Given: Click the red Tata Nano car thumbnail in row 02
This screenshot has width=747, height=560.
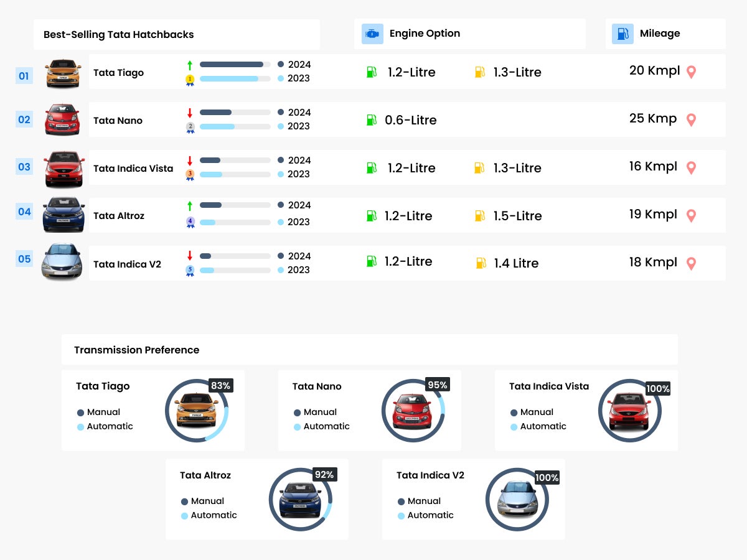Looking at the screenshot, I should pos(62,119).
